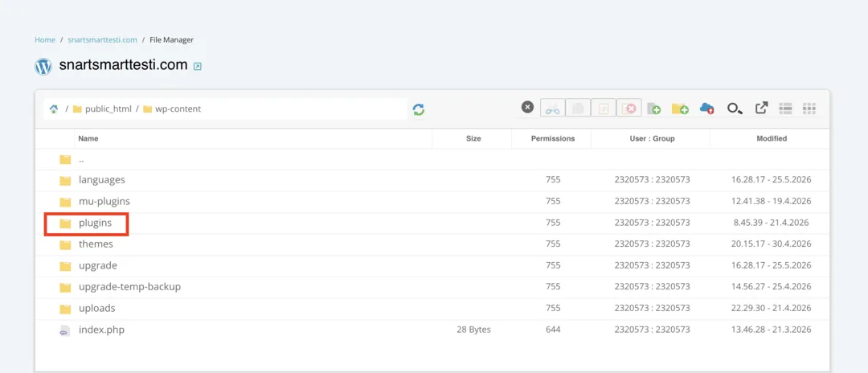Open the mu-plugins folder name
Viewport: 868px width, 373px height.
pyautogui.click(x=104, y=202)
